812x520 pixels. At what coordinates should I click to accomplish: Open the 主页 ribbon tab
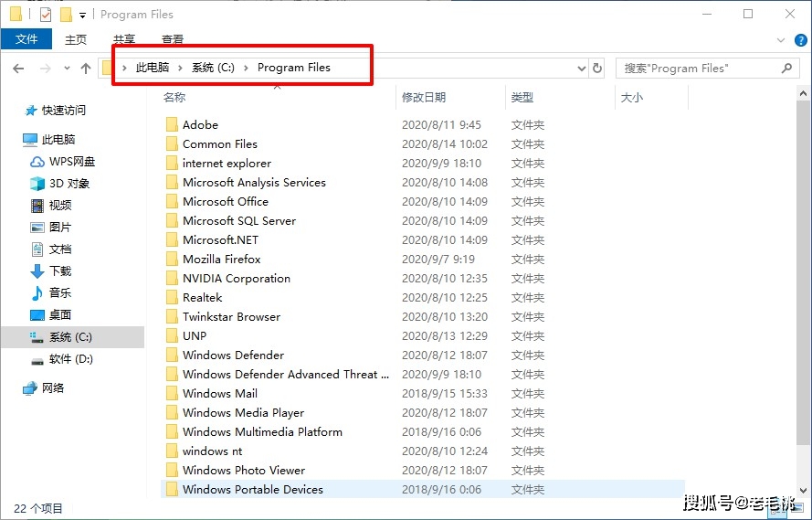pos(76,39)
